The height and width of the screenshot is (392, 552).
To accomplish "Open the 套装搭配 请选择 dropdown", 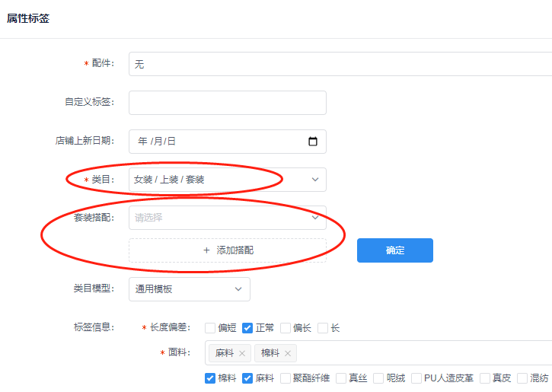I will pos(228,218).
